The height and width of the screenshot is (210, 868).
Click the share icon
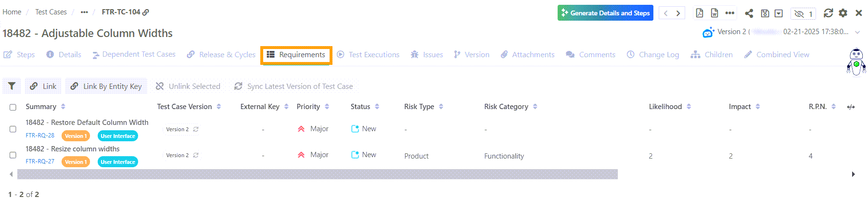749,13
